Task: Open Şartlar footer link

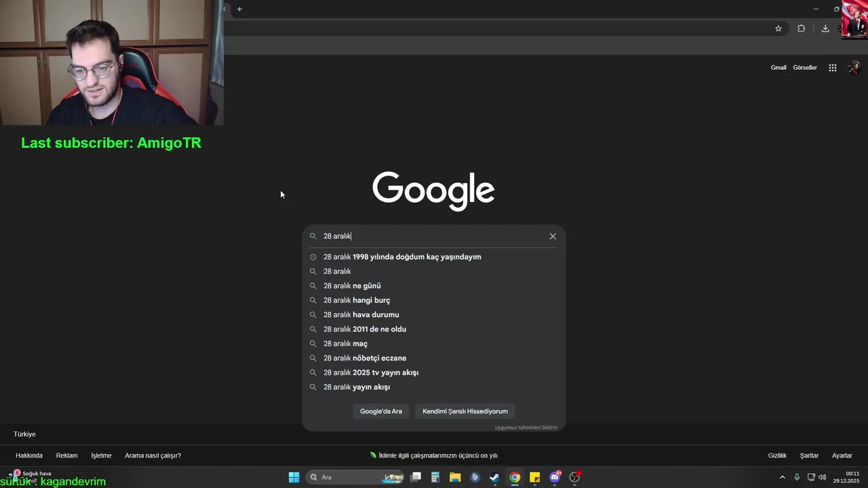Action: coord(809,455)
